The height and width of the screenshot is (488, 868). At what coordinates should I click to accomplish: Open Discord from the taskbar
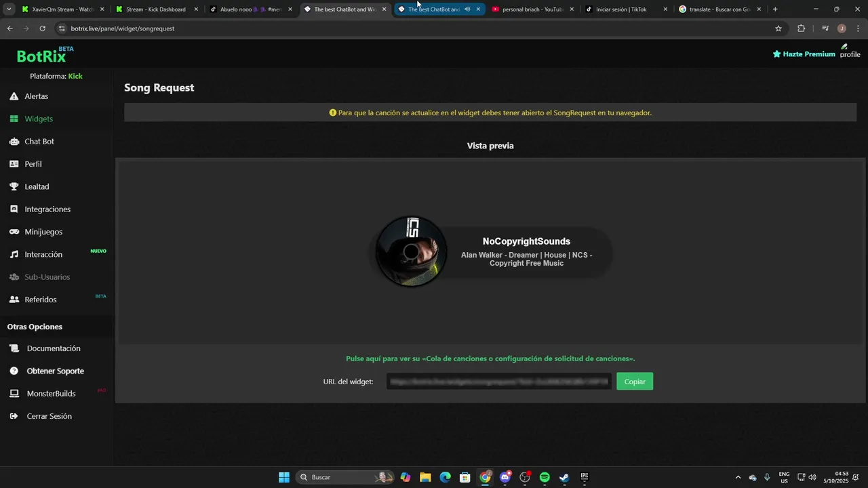pyautogui.click(x=505, y=477)
